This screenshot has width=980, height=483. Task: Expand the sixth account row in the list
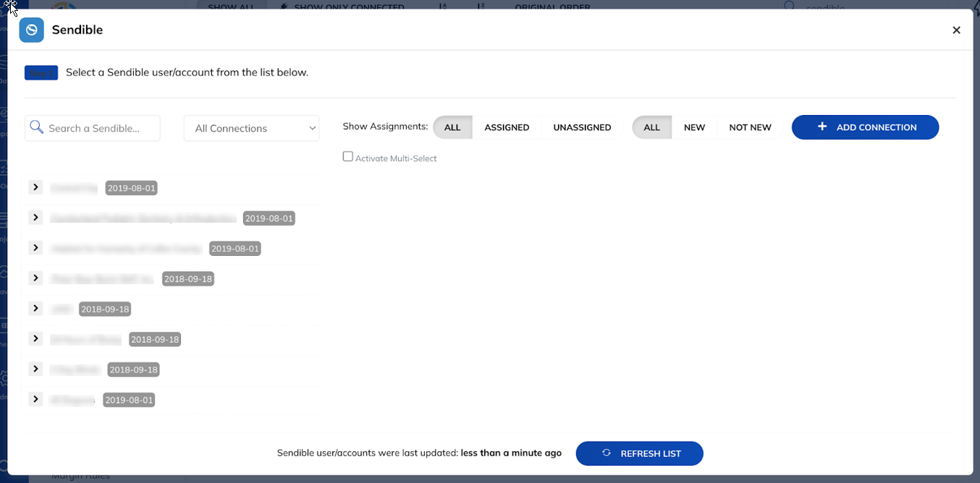click(35, 338)
